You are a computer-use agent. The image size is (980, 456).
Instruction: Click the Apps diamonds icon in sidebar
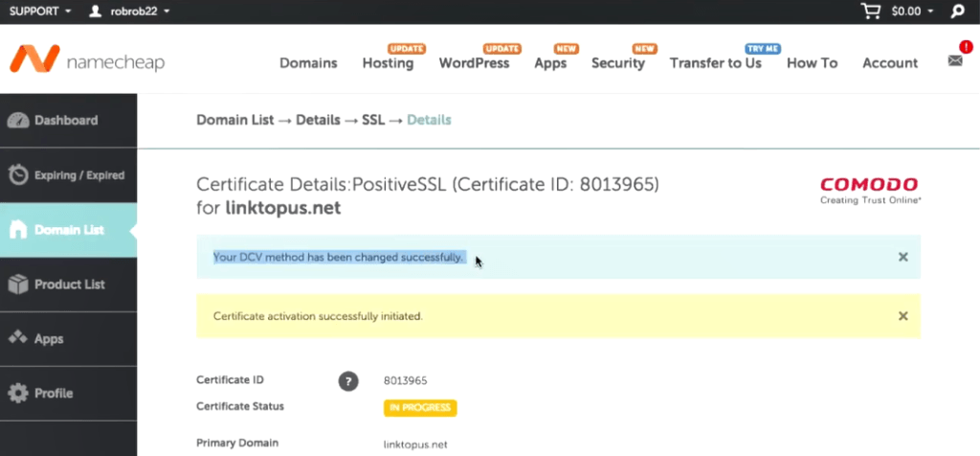(18, 338)
